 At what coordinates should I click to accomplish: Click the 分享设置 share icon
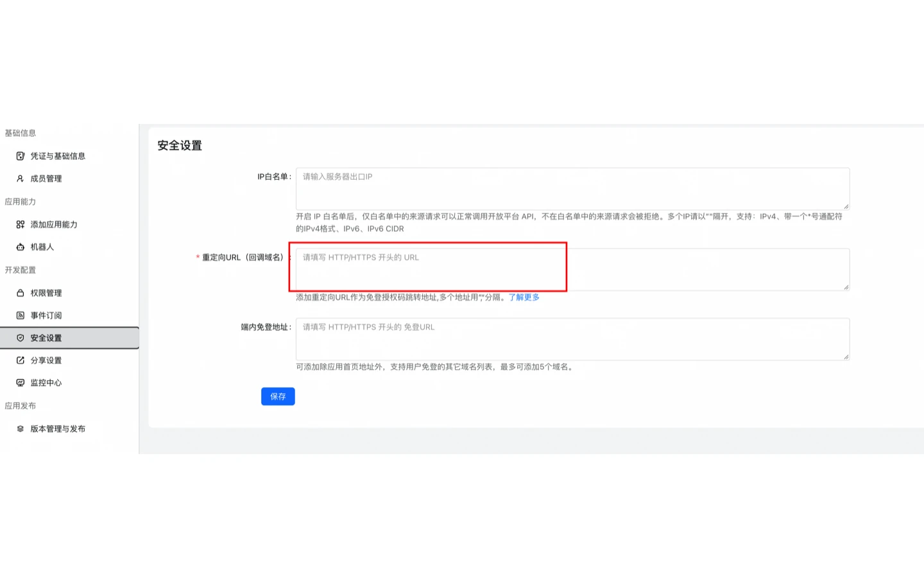(21, 360)
